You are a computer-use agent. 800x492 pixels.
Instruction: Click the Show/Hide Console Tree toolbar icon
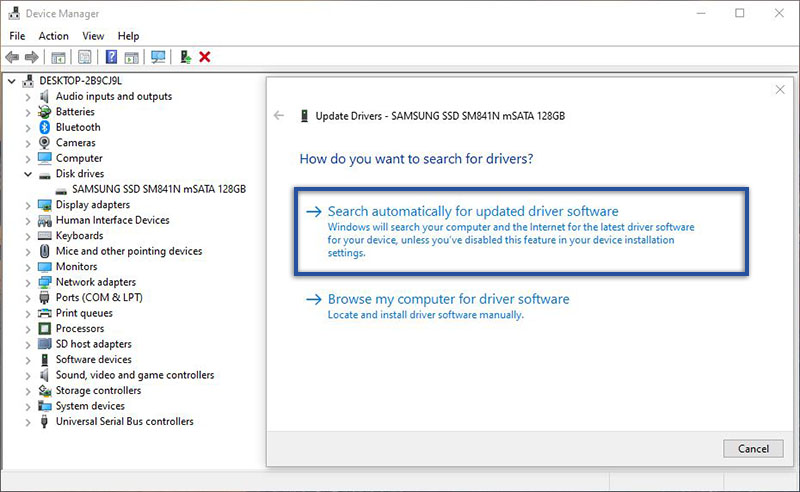click(x=58, y=57)
